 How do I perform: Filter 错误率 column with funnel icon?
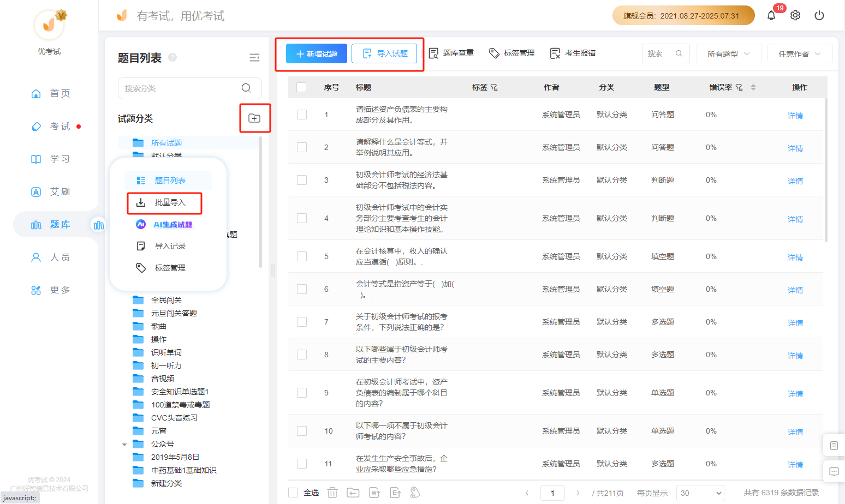[x=739, y=87]
